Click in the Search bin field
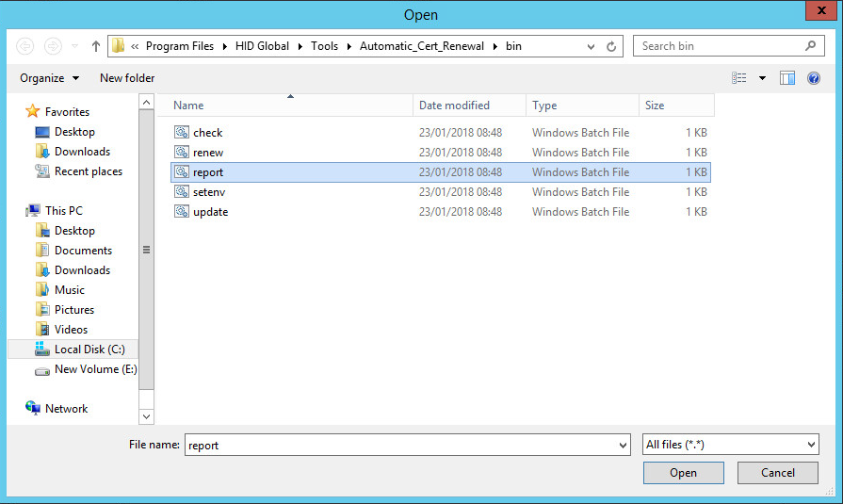This screenshot has height=504, width=843. (x=720, y=46)
